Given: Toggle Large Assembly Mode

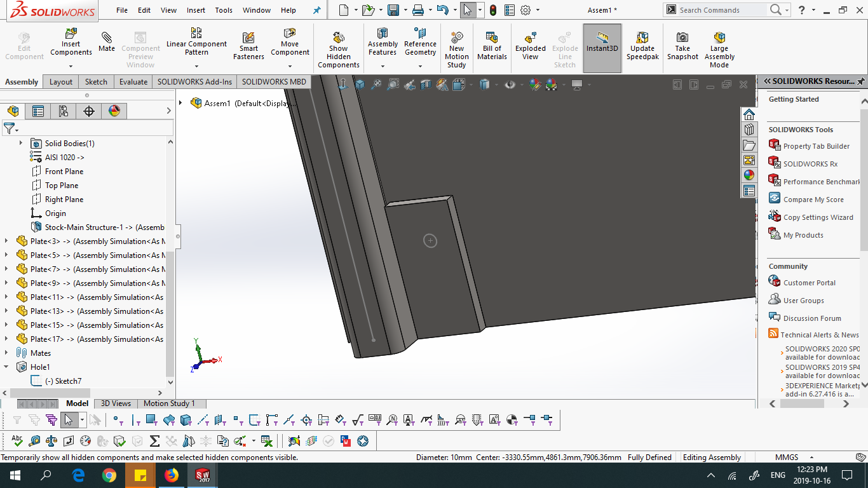Looking at the screenshot, I should point(719,49).
